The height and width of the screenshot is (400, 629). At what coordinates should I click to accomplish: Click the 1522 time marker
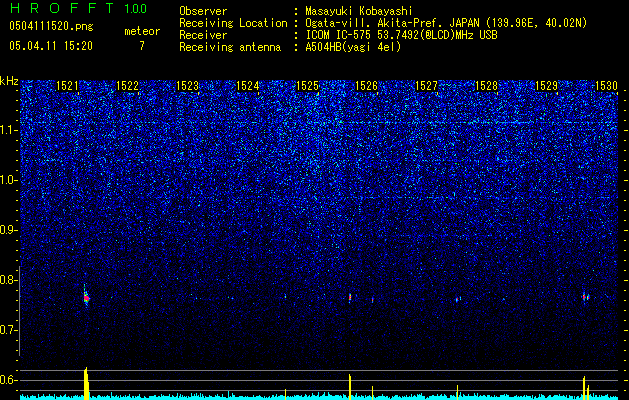[127, 86]
